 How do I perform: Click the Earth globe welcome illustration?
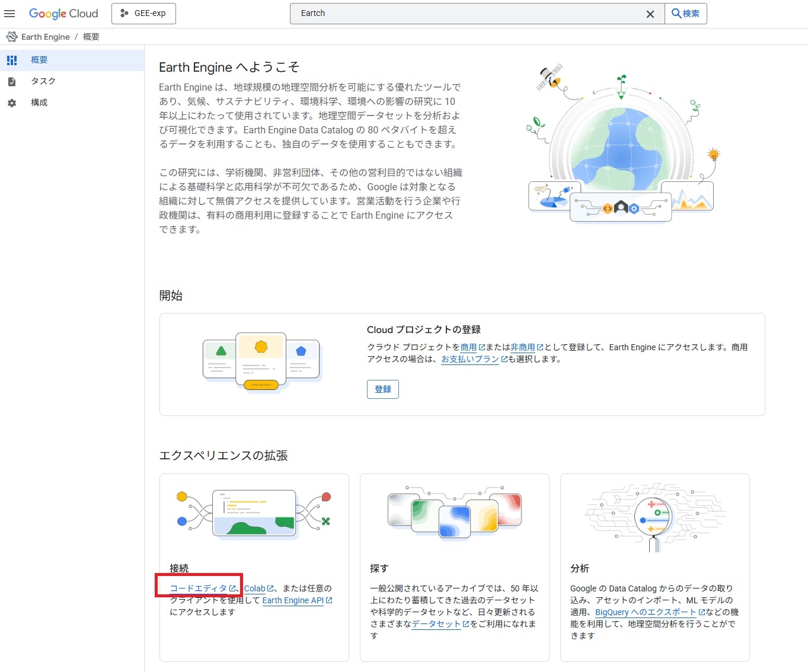coord(622,143)
